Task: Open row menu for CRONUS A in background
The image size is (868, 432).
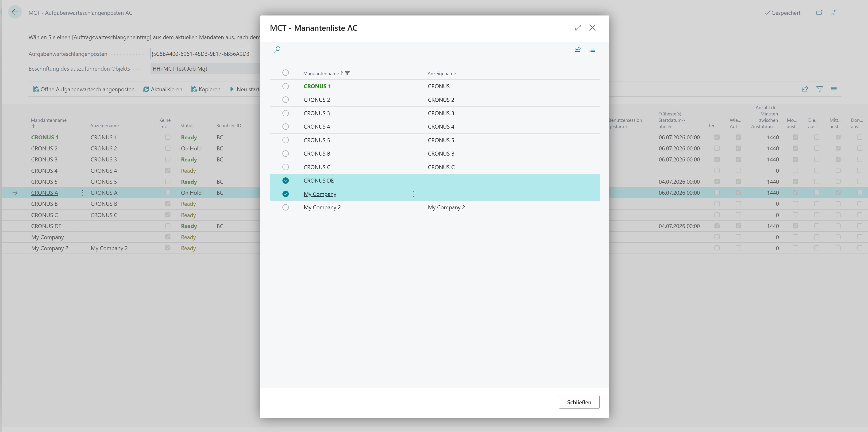Action: 82,193
